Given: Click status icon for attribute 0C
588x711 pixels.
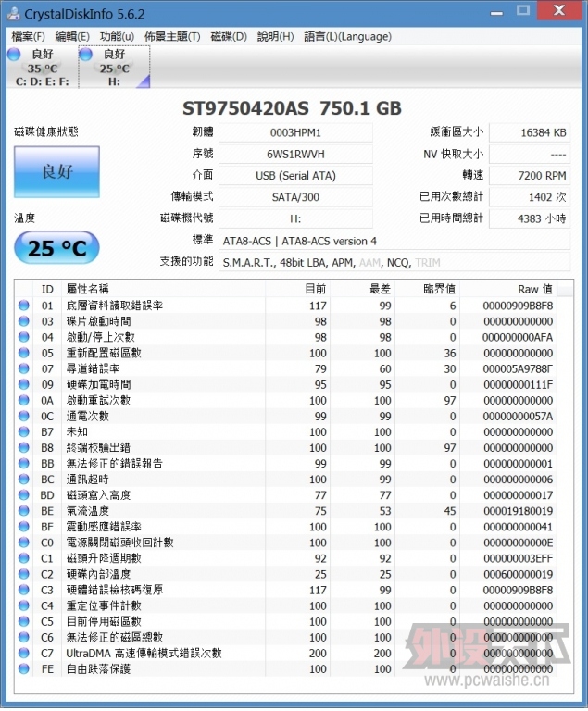Looking at the screenshot, I should click(x=23, y=417).
